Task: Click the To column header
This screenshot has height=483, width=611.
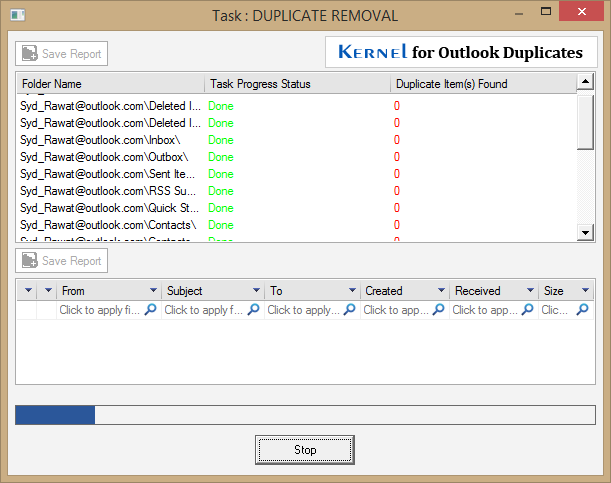Action: [x=313, y=291]
